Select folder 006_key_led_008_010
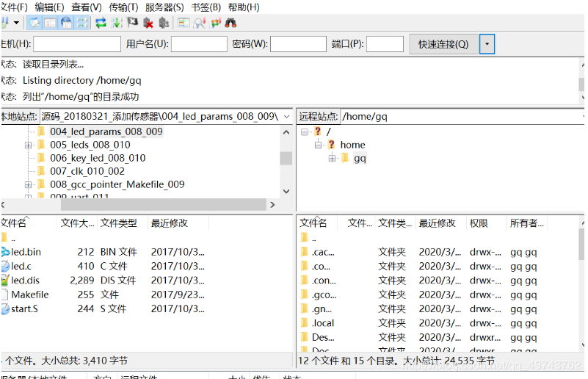Viewport: 588px width, 379px height. [x=98, y=158]
